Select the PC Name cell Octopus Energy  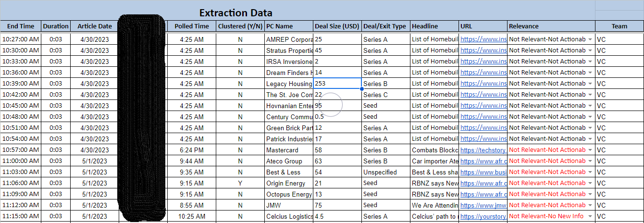289,194
